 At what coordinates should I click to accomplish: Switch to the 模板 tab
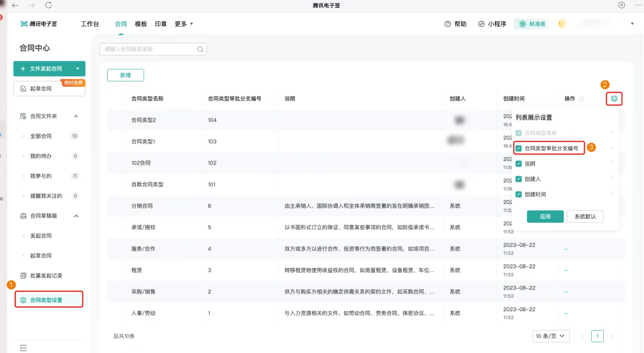click(x=141, y=24)
